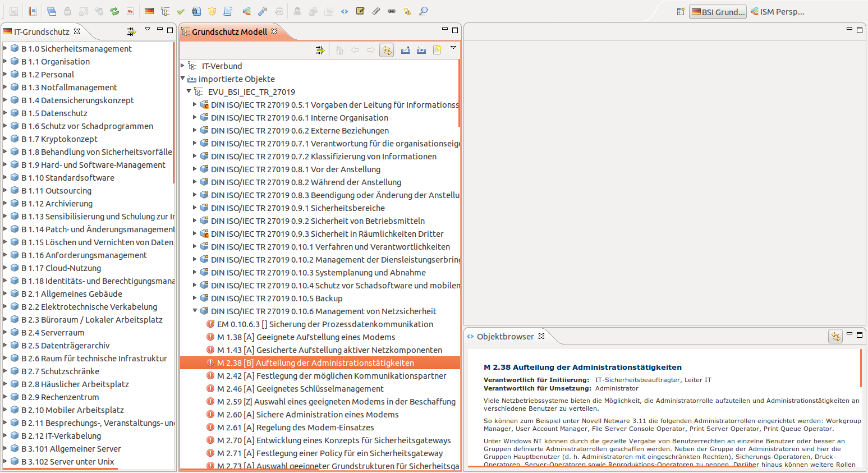The width and height of the screenshot is (868, 473).
Task: Click the note with pencil toolbar icon
Action: 360,11
